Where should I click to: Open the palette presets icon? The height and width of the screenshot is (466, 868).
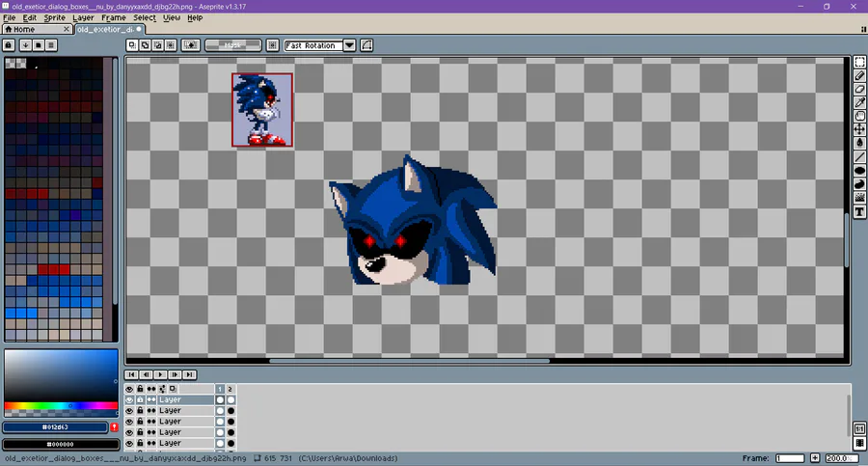(x=39, y=45)
